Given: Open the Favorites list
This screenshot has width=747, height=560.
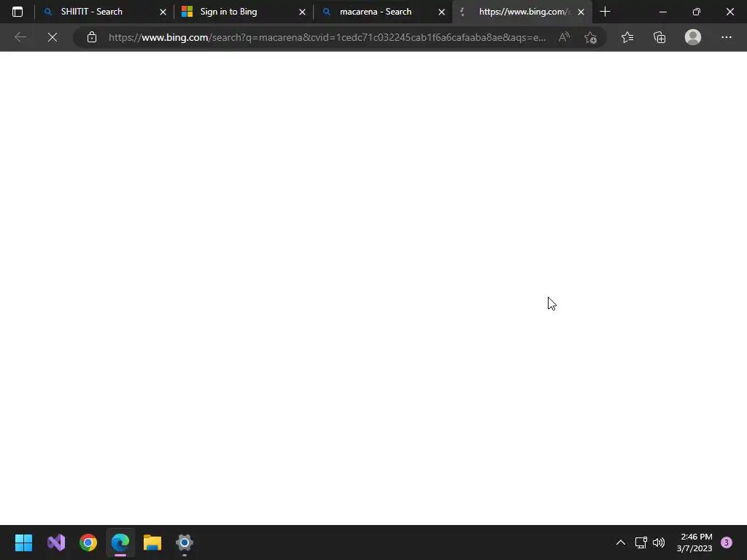Looking at the screenshot, I should 627,37.
